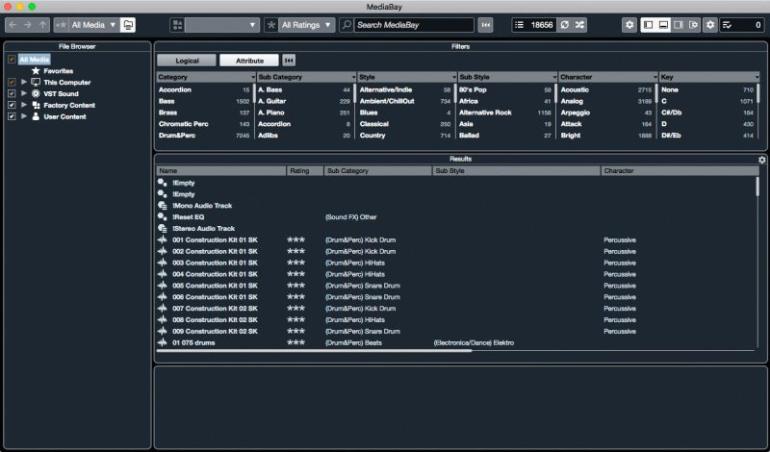Filter by Alternative Rock sub style
This screenshot has height=452, width=770.
(505, 113)
